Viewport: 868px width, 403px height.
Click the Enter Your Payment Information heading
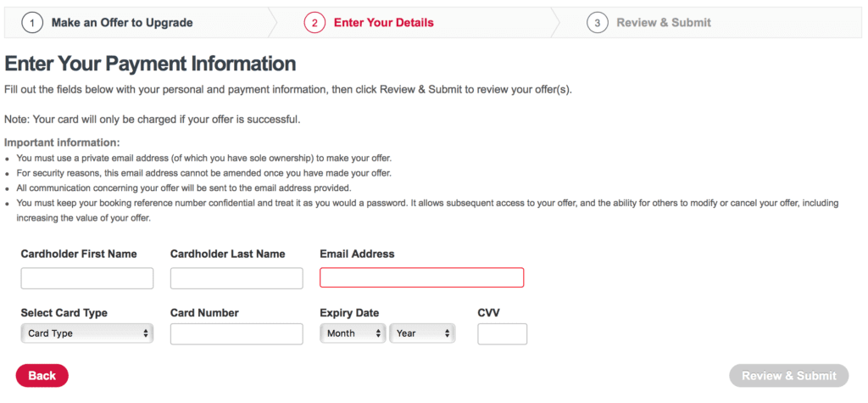point(151,64)
